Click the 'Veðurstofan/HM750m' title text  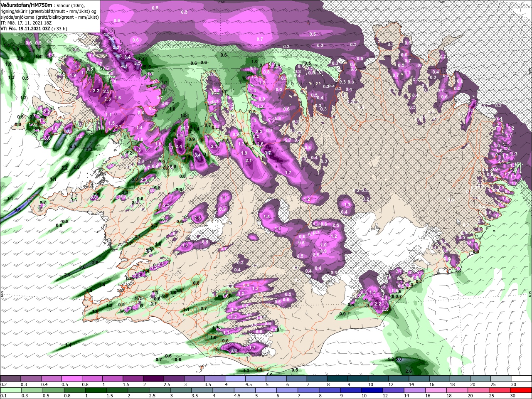[x=27, y=5]
